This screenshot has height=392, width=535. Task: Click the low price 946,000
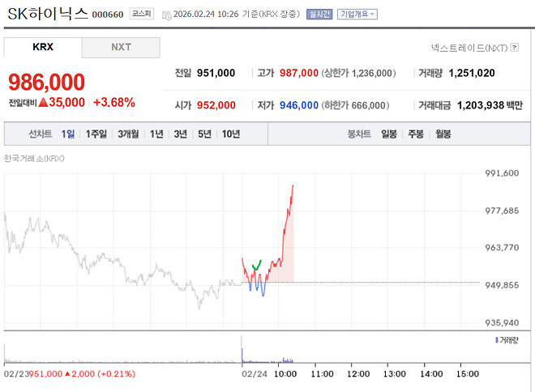coord(299,105)
